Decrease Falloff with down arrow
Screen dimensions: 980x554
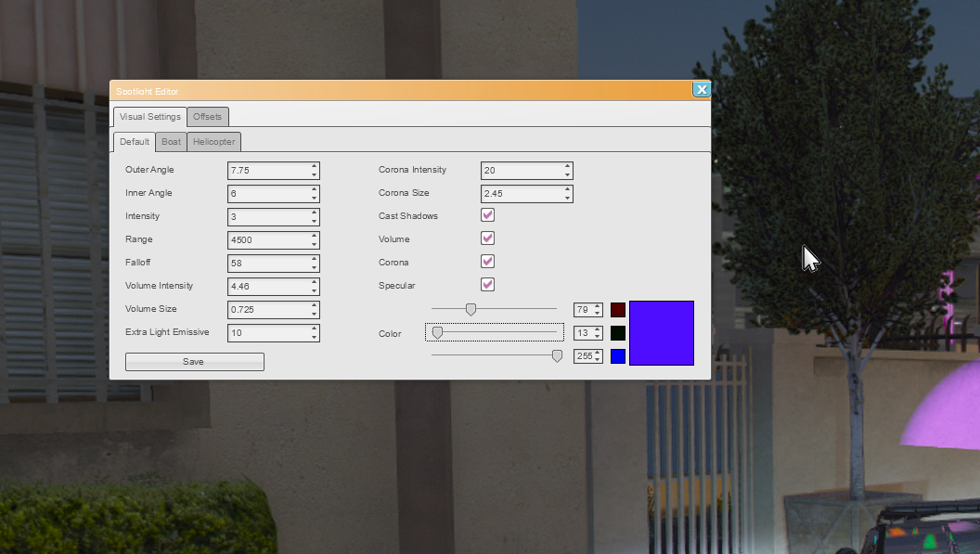click(315, 267)
